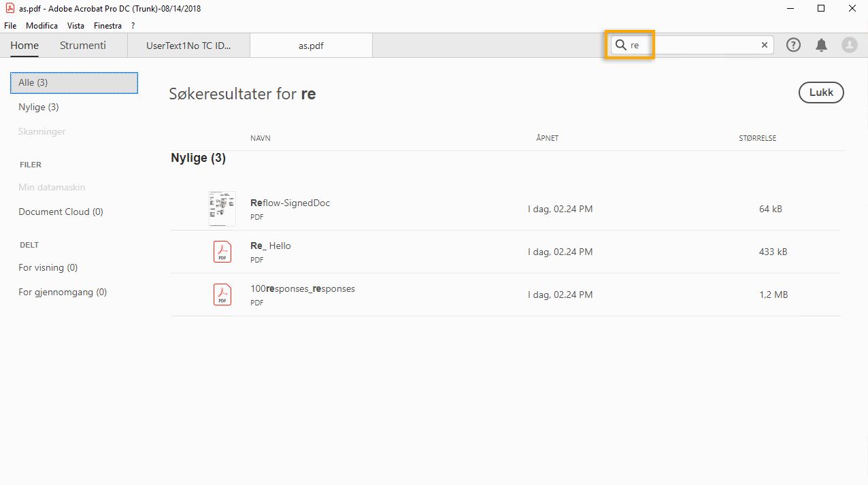The image size is (868, 485).
Task: Open the File menu
Action: point(10,26)
